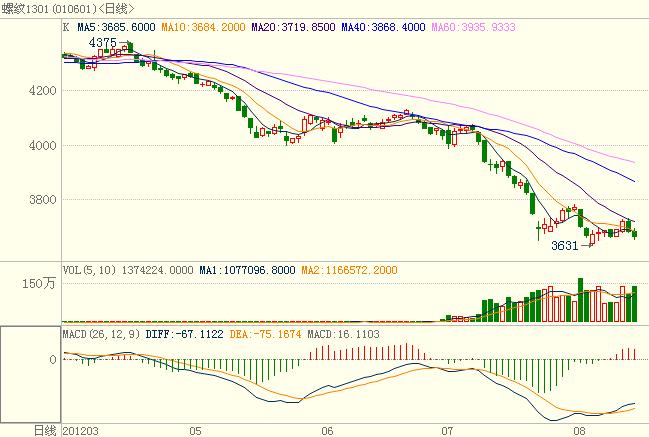Select the 日线 period label
649x437 pixels.
45,430
